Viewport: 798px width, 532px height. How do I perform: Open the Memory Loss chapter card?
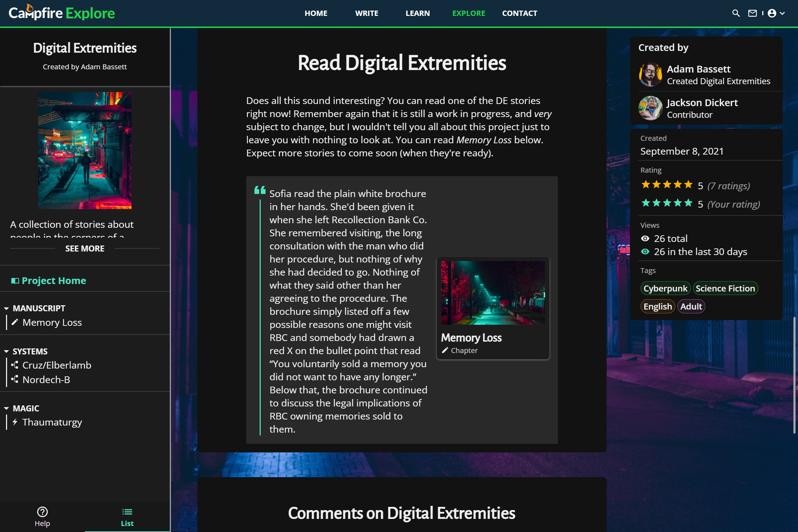[x=493, y=308]
